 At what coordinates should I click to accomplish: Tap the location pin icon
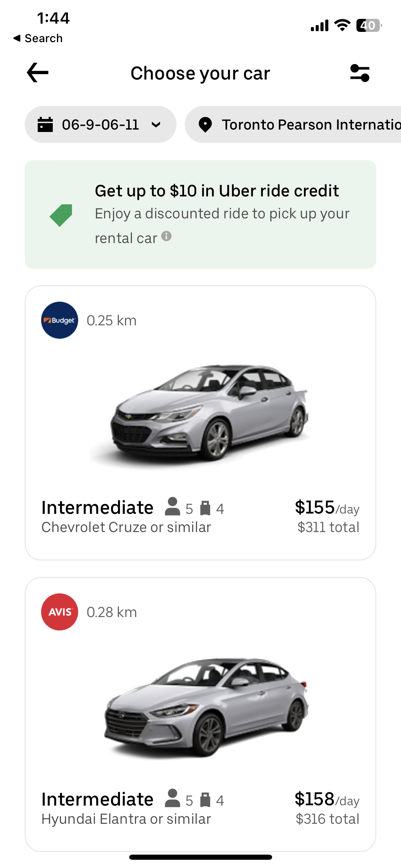[205, 124]
